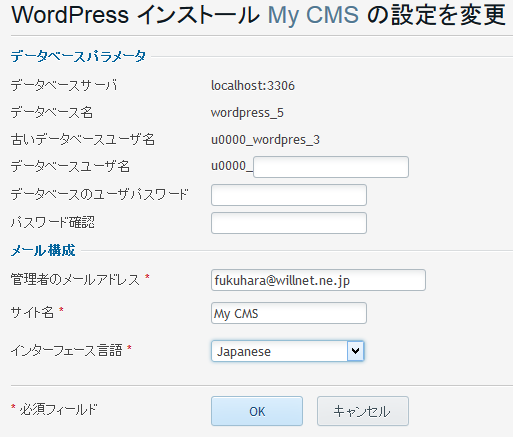This screenshot has width=513, height=437.
Task: Focus the データベースユーザ名 input after u0000_
Action: pyautogui.click(x=331, y=167)
